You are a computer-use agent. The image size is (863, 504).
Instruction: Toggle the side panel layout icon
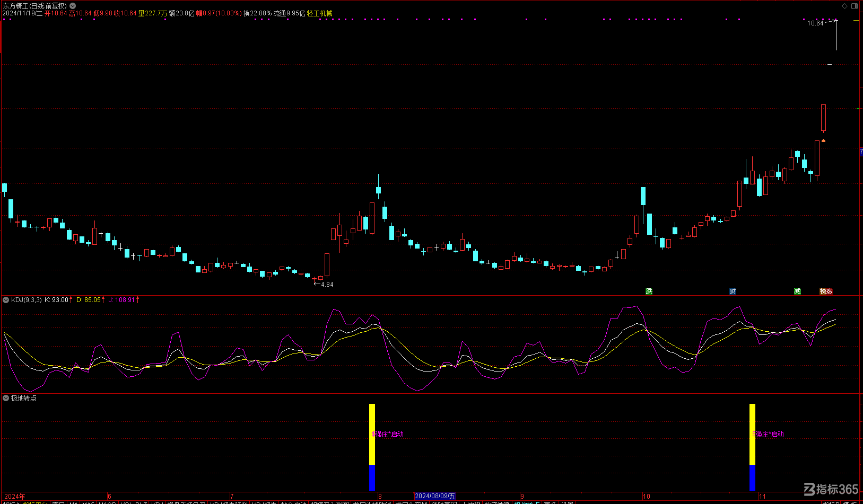855,6
